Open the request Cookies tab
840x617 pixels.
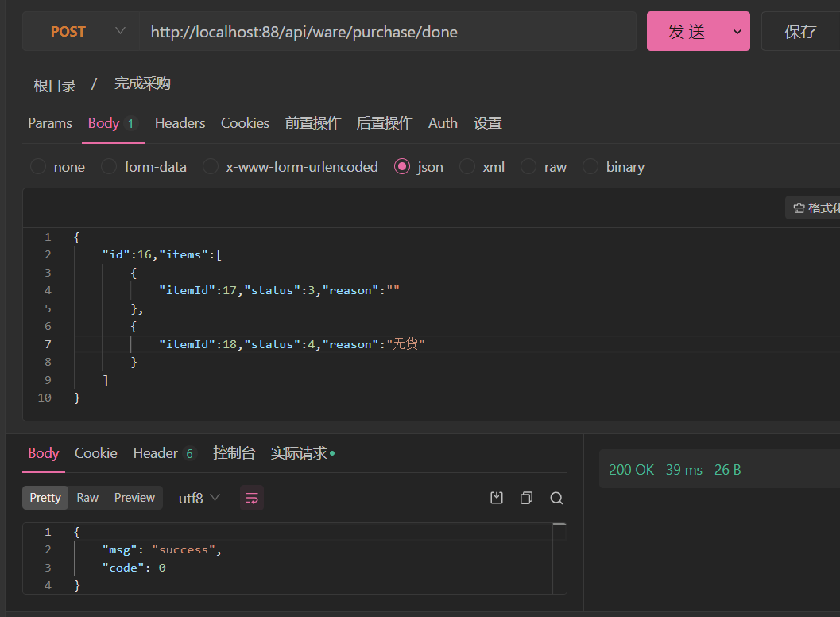coord(245,123)
